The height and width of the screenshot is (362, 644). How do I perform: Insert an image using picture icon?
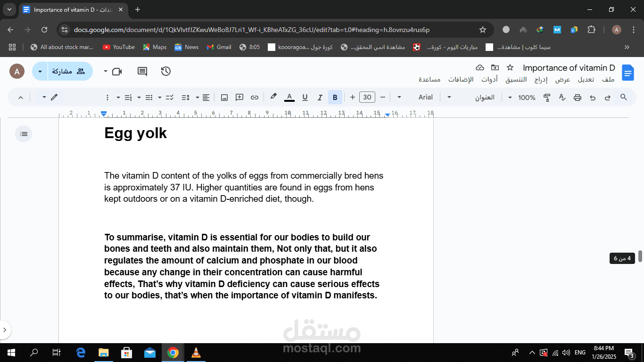pyautogui.click(x=224, y=98)
